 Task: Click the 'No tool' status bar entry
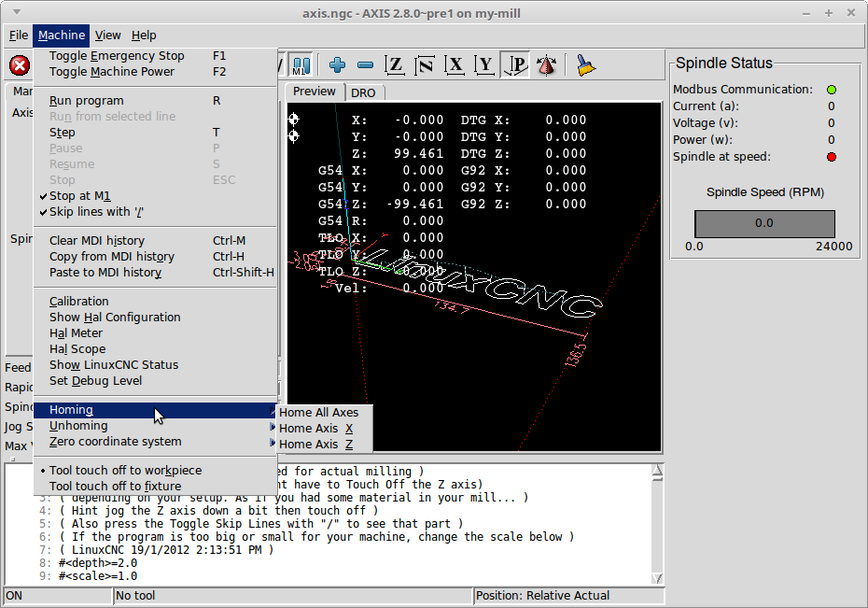[x=293, y=596]
